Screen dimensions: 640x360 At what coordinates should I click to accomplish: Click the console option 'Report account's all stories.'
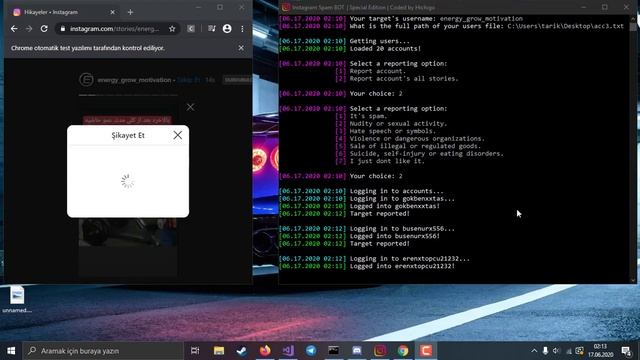pos(404,78)
